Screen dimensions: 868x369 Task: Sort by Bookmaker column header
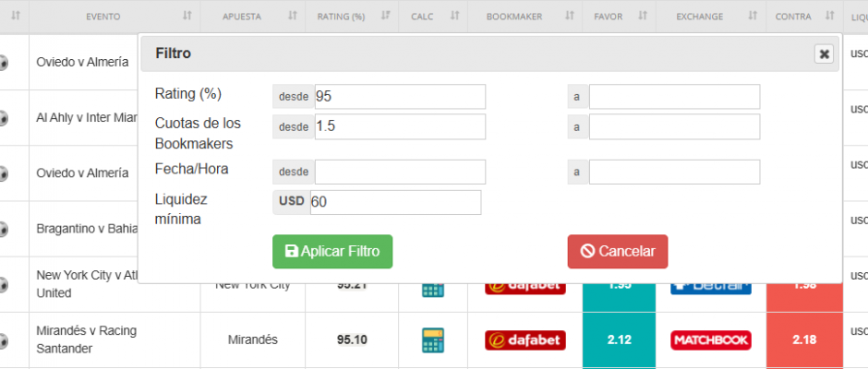pyautogui.click(x=524, y=17)
